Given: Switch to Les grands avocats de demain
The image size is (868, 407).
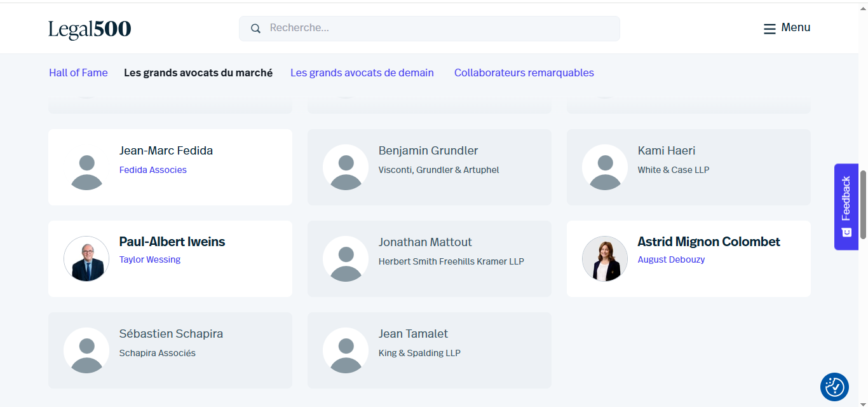Looking at the screenshot, I should 362,72.
